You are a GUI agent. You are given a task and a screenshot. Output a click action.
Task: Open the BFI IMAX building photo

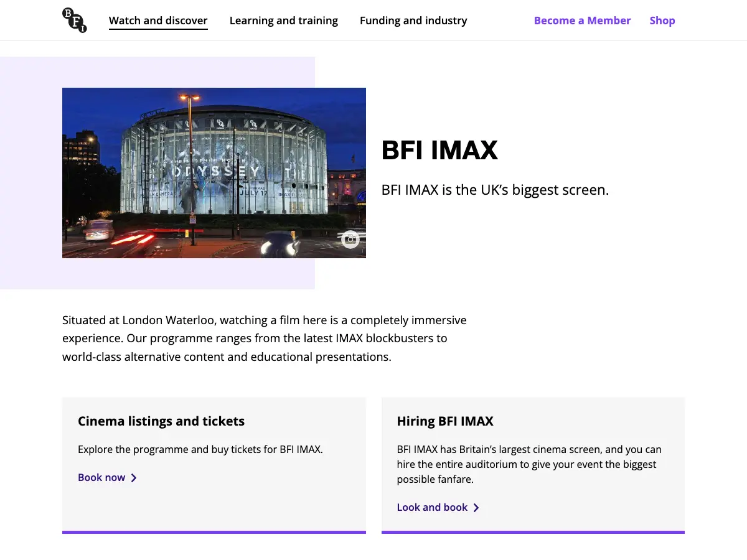pyautogui.click(x=214, y=173)
